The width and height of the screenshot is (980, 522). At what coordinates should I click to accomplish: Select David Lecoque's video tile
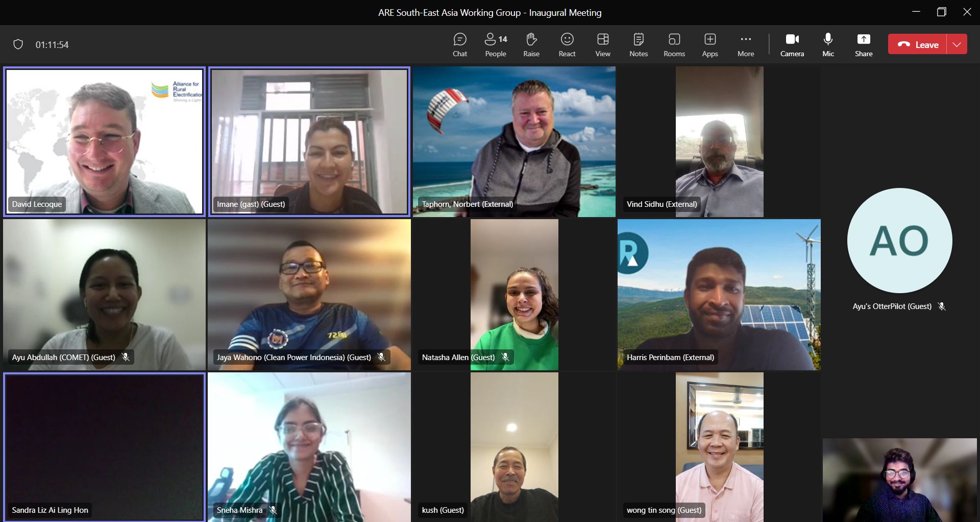[104, 141]
